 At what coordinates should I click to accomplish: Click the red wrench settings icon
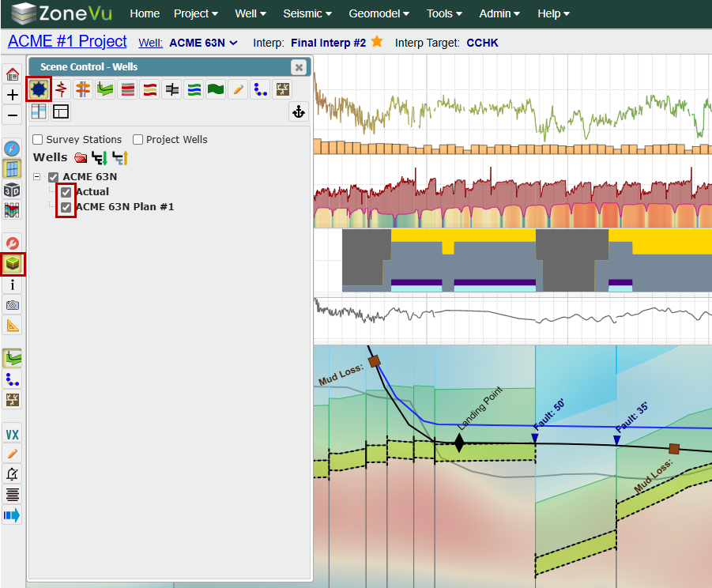13,243
